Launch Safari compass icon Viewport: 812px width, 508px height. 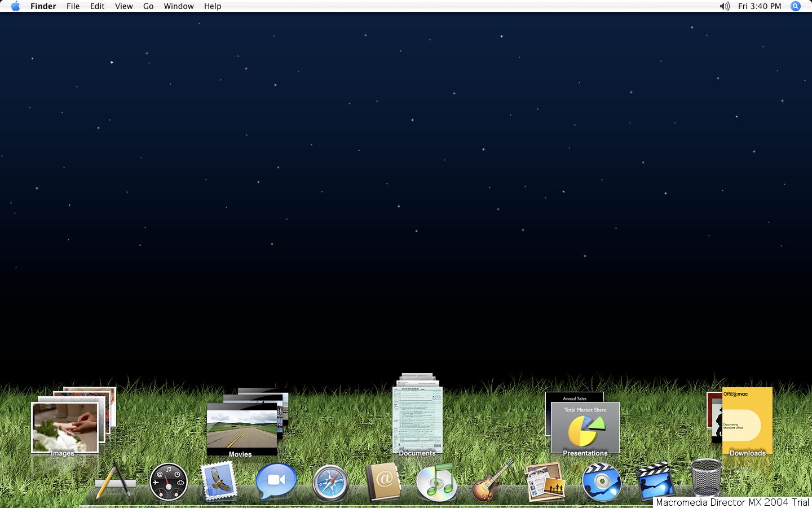[x=330, y=483]
